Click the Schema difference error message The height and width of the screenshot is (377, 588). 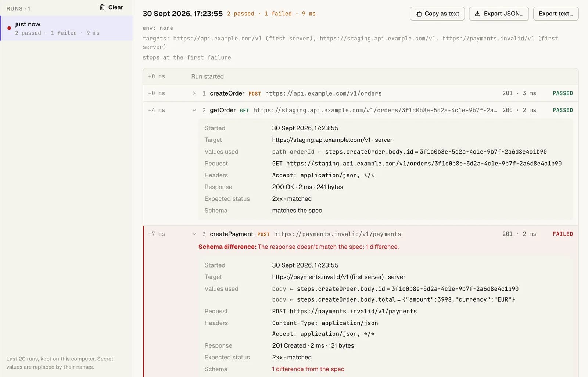click(x=298, y=247)
